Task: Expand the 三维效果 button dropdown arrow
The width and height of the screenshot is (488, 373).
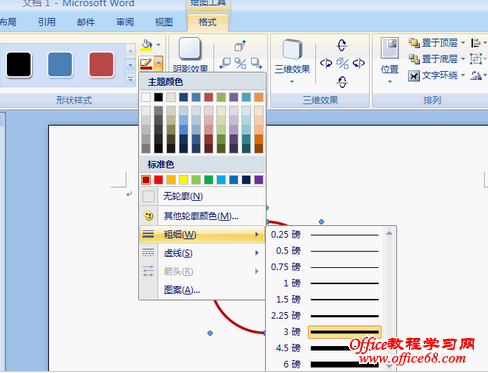Action: [292, 81]
